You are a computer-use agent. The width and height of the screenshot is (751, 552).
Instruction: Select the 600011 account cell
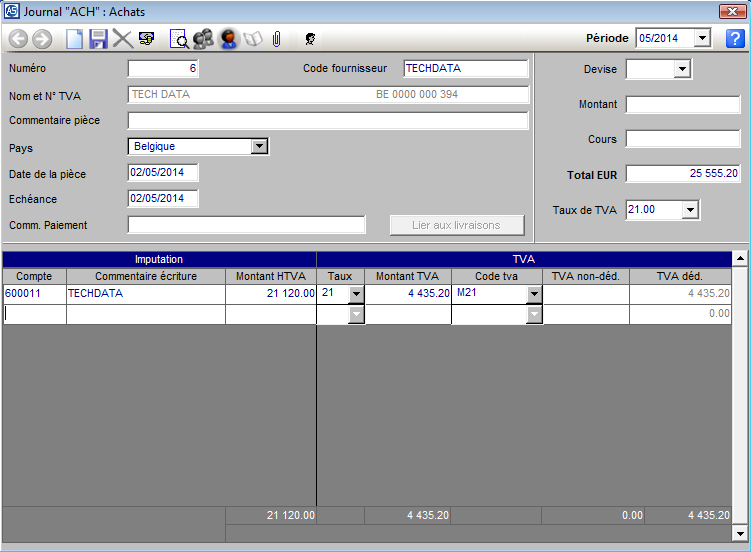(x=34, y=294)
